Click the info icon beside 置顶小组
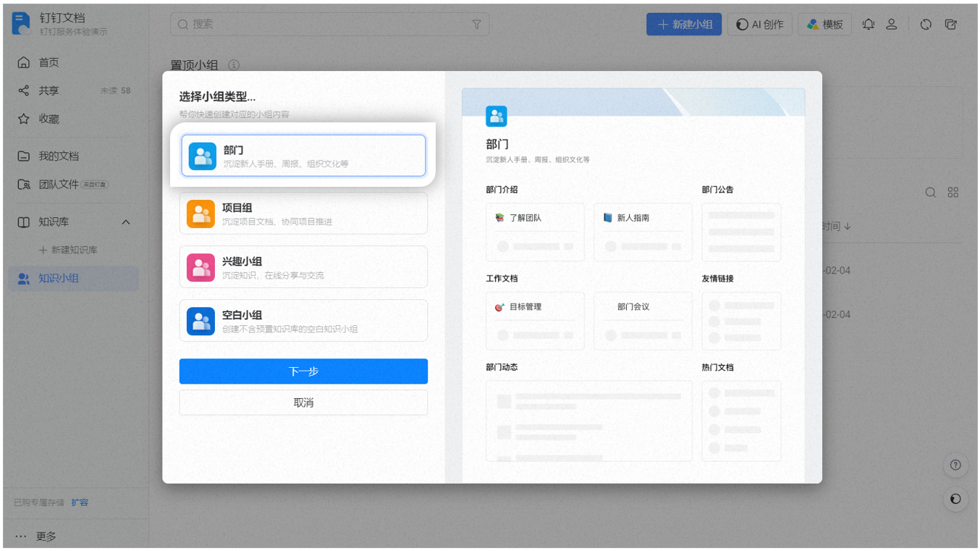 pyautogui.click(x=234, y=65)
